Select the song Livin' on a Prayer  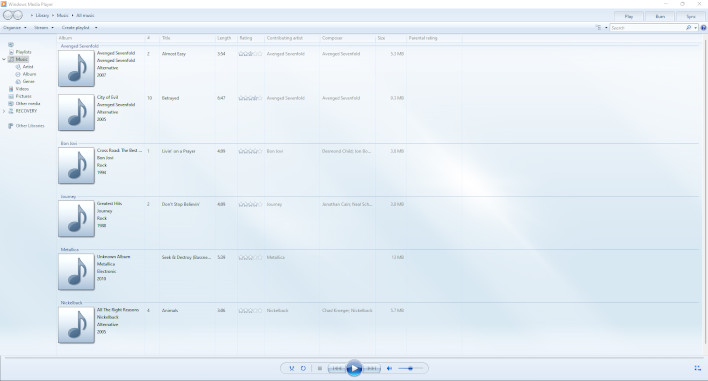178,151
